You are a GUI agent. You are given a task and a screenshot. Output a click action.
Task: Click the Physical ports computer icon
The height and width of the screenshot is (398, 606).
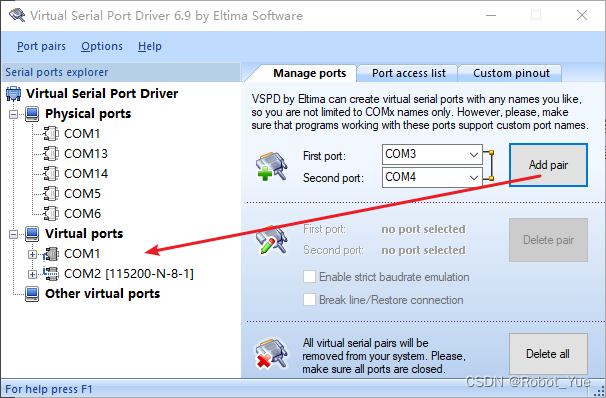32,114
